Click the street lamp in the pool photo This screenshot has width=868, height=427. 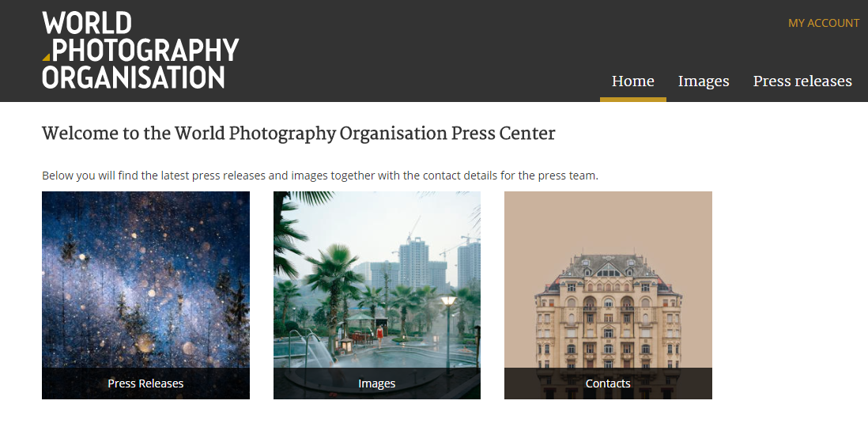448,332
